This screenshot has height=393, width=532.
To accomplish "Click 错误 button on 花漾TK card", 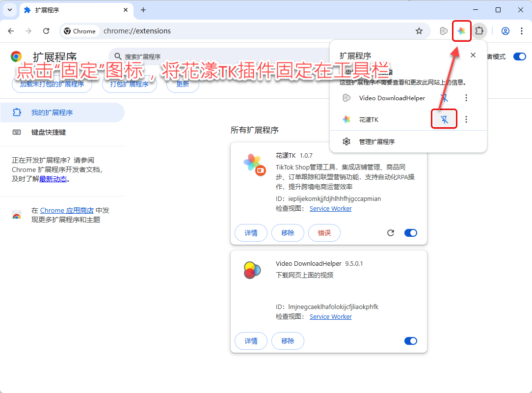I will 324,233.
